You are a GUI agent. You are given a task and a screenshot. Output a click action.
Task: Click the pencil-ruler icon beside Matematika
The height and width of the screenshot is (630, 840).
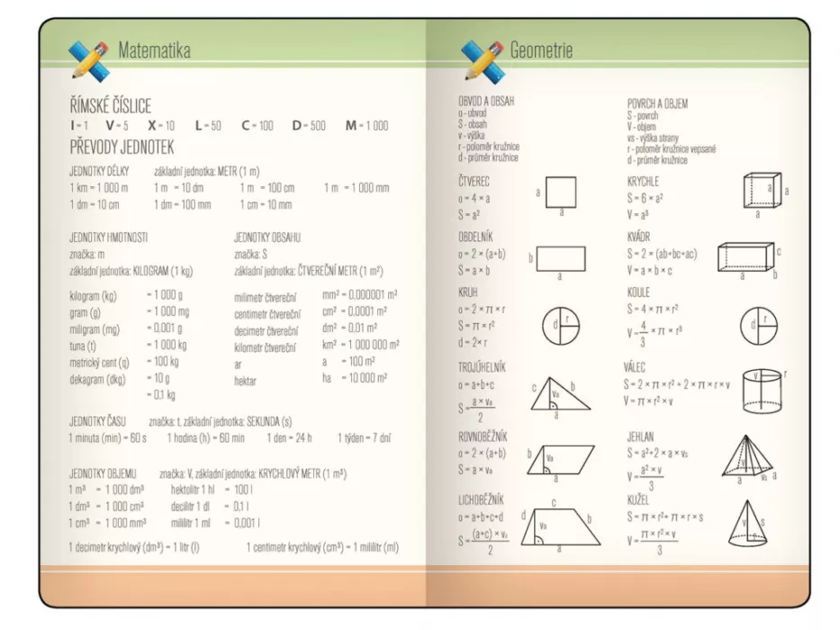pos(88,56)
